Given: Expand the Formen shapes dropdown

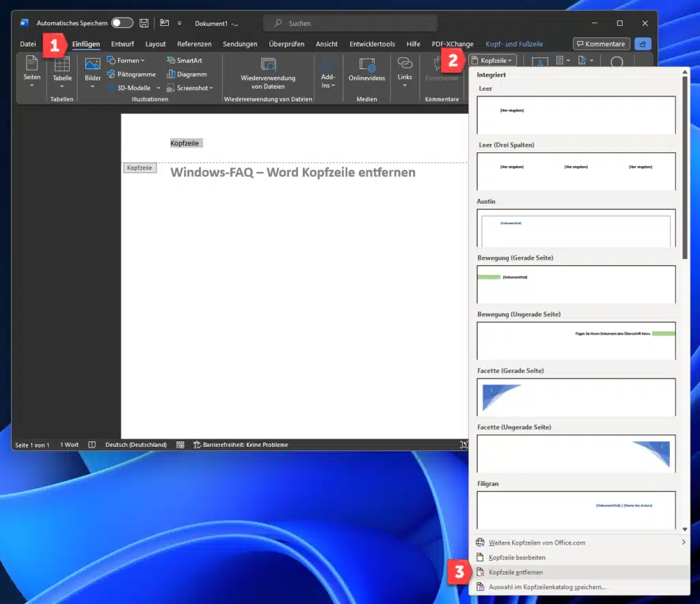Looking at the screenshot, I should 126,60.
